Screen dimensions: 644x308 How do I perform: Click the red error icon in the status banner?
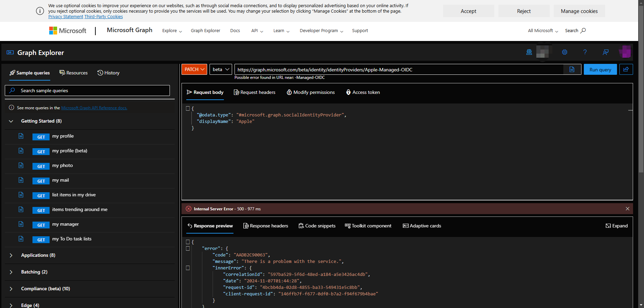pyautogui.click(x=189, y=209)
